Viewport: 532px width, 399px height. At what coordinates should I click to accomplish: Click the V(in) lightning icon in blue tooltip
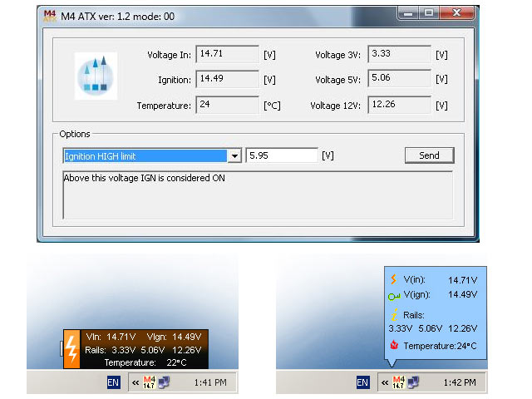coord(393,279)
